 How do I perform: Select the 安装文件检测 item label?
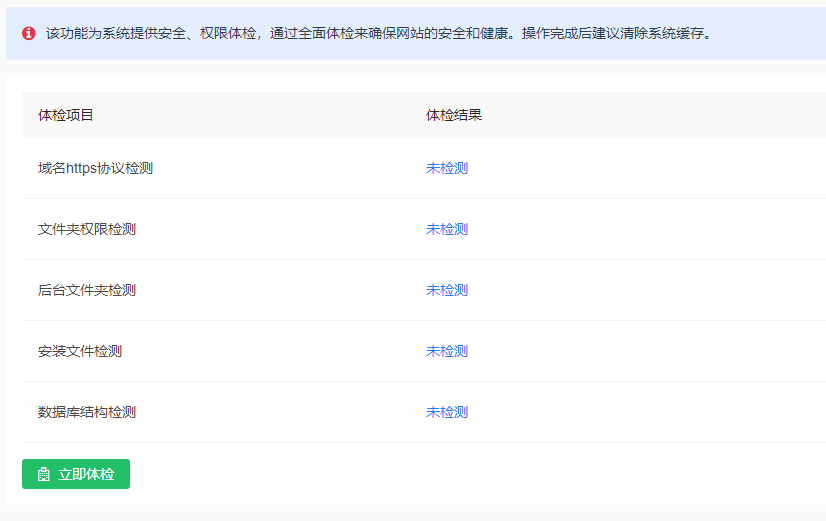click(x=80, y=351)
